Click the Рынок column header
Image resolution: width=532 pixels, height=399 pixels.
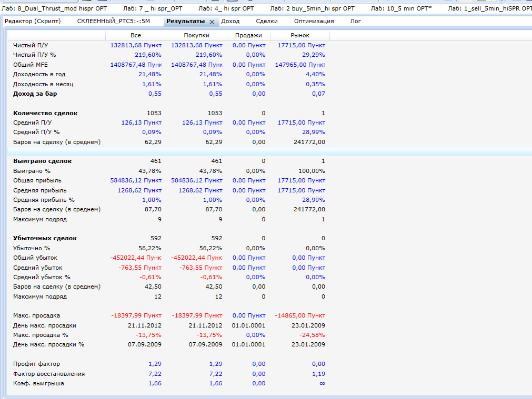(x=300, y=35)
